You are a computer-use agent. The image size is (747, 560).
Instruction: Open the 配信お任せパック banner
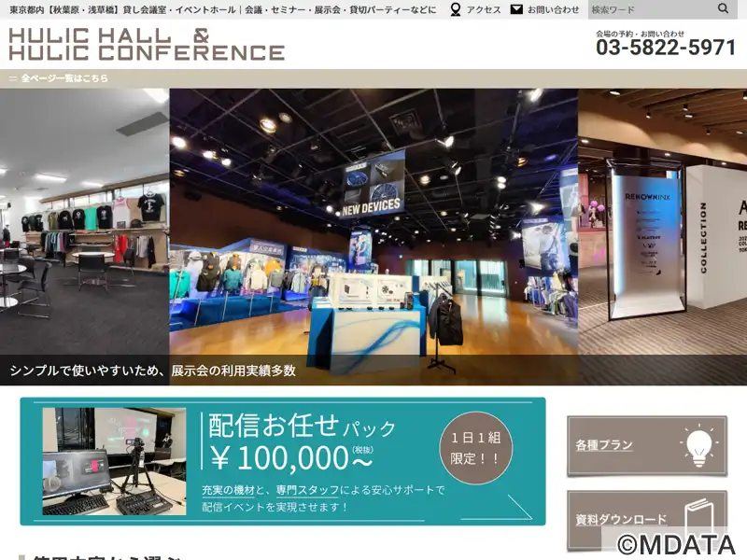pyautogui.click(x=283, y=461)
